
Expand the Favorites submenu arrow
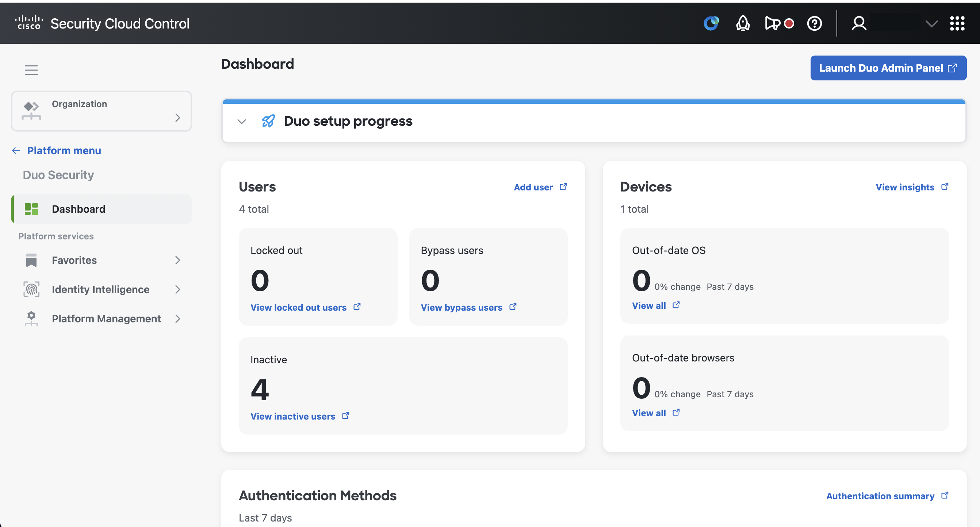pyautogui.click(x=177, y=260)
